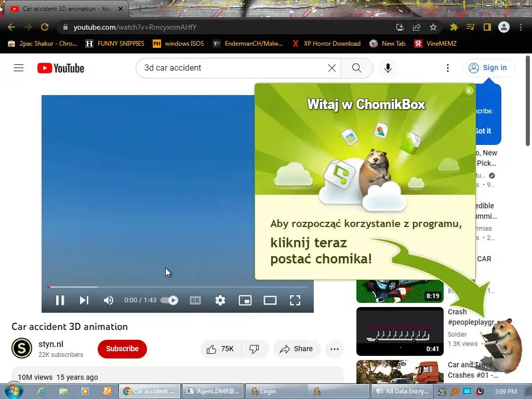Seek on the video progress bar
This screenshot has height=399, width=532.
pos(178,287)
